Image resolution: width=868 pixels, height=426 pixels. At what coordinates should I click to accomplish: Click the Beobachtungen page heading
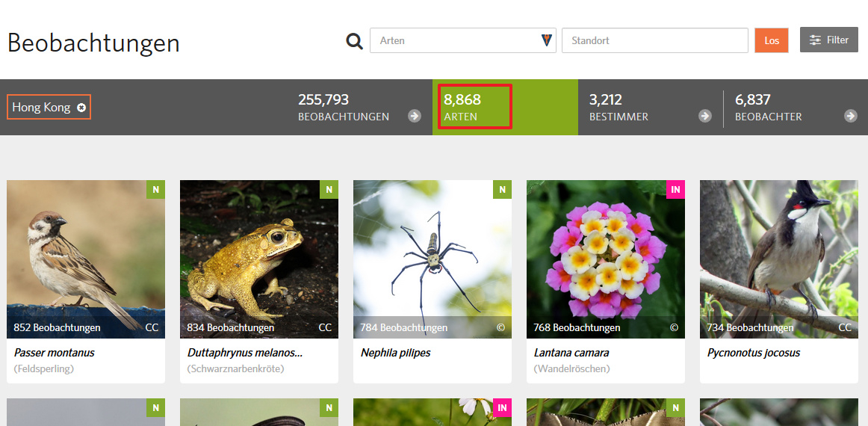(93, 43)
